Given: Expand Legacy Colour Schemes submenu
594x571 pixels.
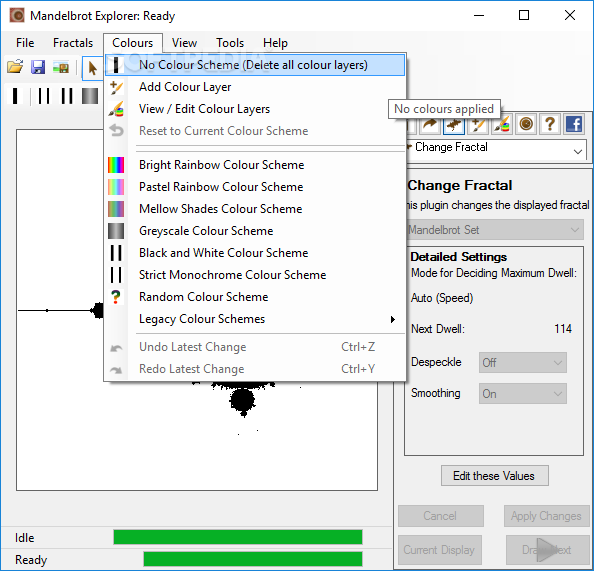Looking at the screenshot, I should pos(255,319).
